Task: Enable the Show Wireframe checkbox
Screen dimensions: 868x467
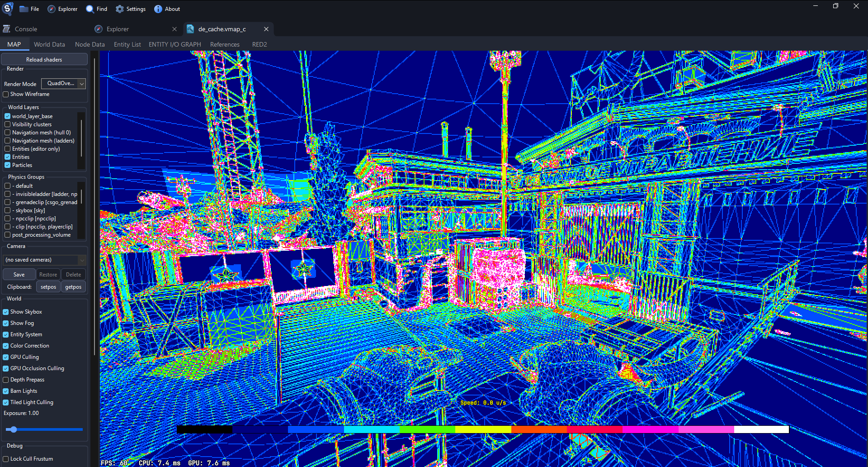Action: coord(6,95)
